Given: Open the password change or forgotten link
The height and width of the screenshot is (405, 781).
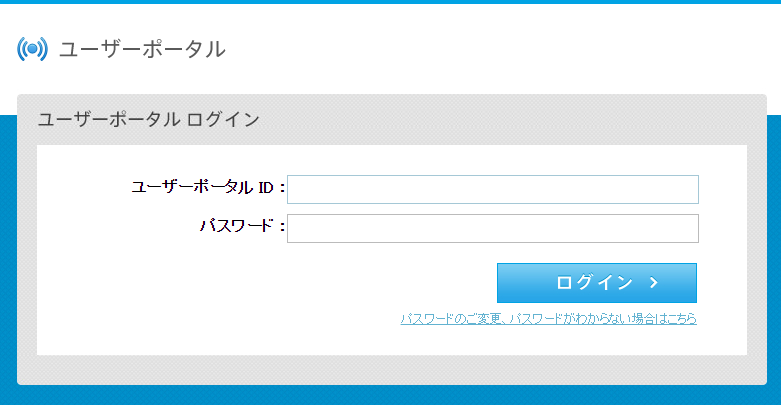Looking at the screenshot, I should click(548, 319).
